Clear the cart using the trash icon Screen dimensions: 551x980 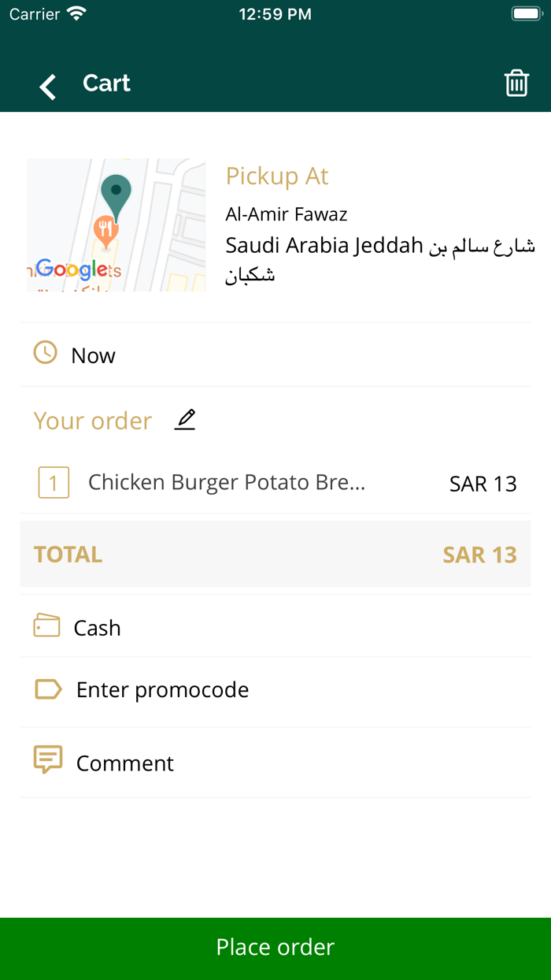click(516, 82)
